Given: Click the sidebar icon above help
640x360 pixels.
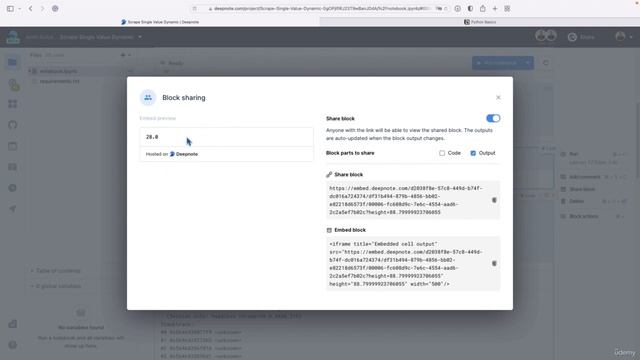Looking at the screenshot, I should pos(13,324).
